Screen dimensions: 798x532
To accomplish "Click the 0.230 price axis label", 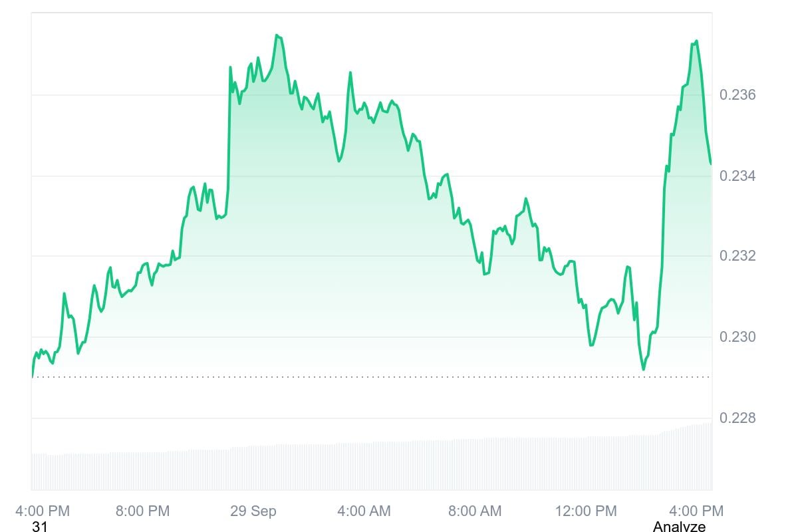I will [737, 337].
